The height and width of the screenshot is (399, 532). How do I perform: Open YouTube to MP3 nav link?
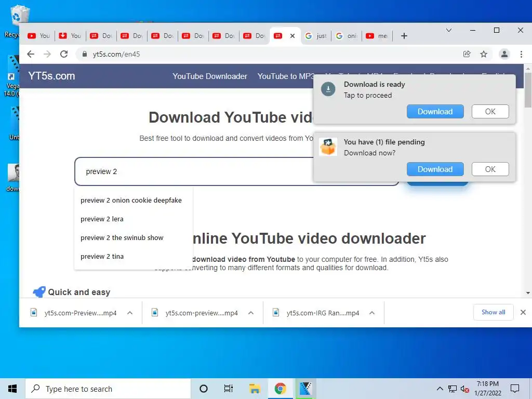(286, 76)
